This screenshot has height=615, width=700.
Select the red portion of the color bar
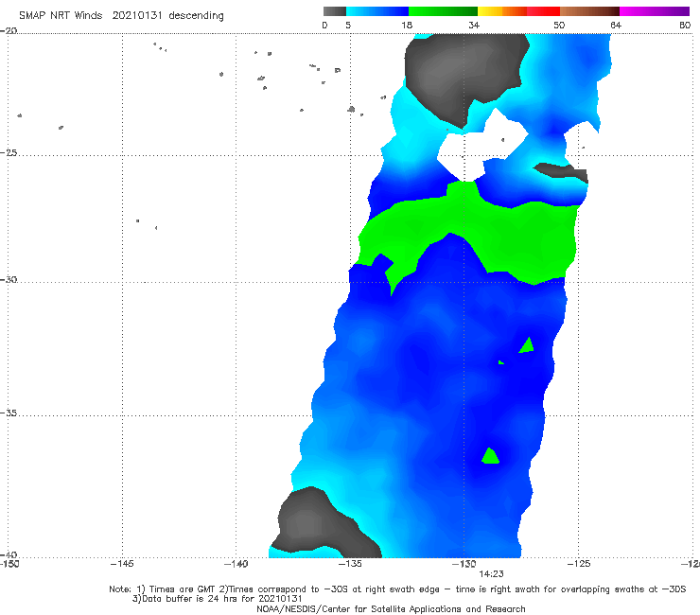coord(543,11)
